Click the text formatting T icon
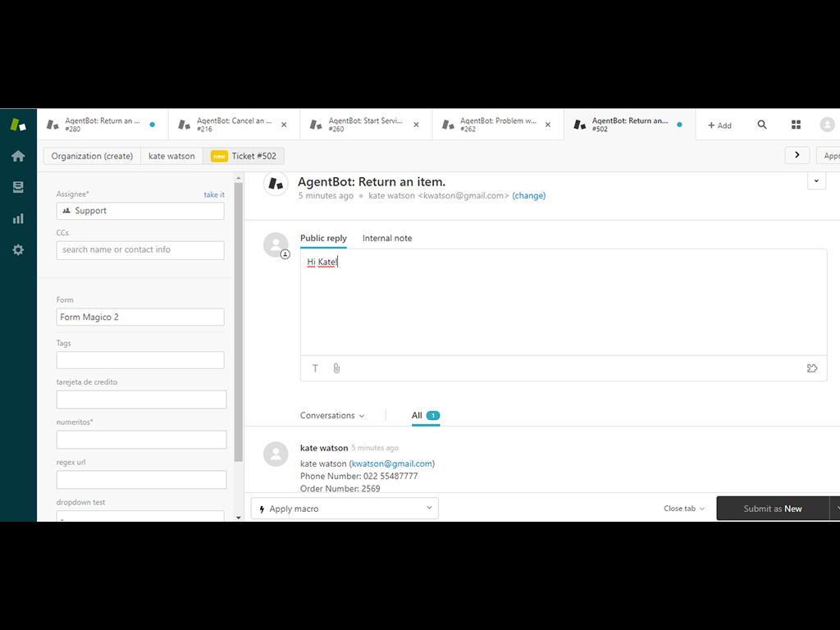The width and height of the screenshot is (840, 630). pos(315,368)
